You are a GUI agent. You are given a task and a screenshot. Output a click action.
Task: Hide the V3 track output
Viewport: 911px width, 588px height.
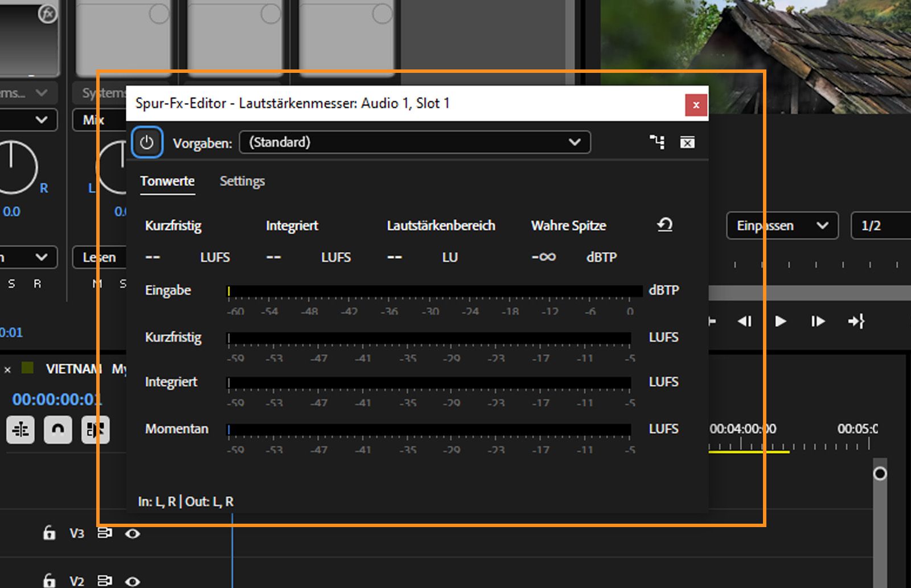tap(133, 533)
